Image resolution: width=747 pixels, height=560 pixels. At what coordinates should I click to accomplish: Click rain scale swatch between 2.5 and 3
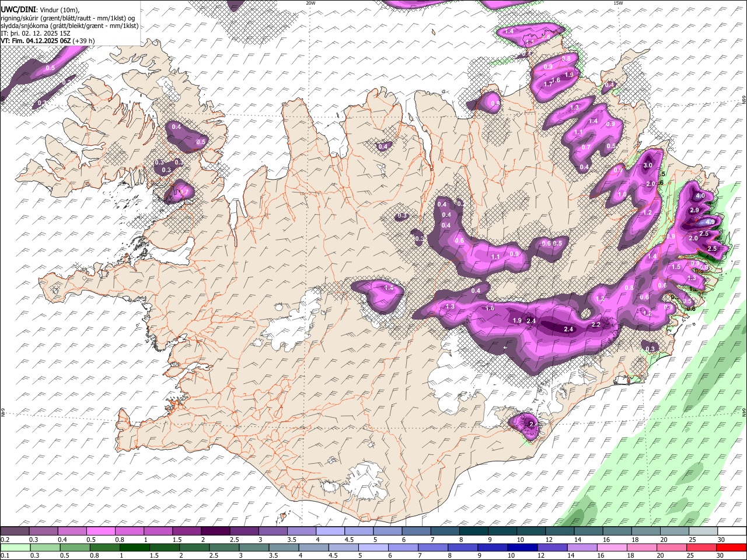224,547
